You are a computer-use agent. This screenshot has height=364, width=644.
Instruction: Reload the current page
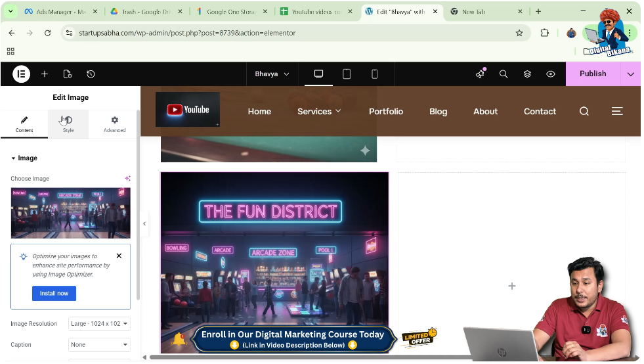[x=48, y=33]
